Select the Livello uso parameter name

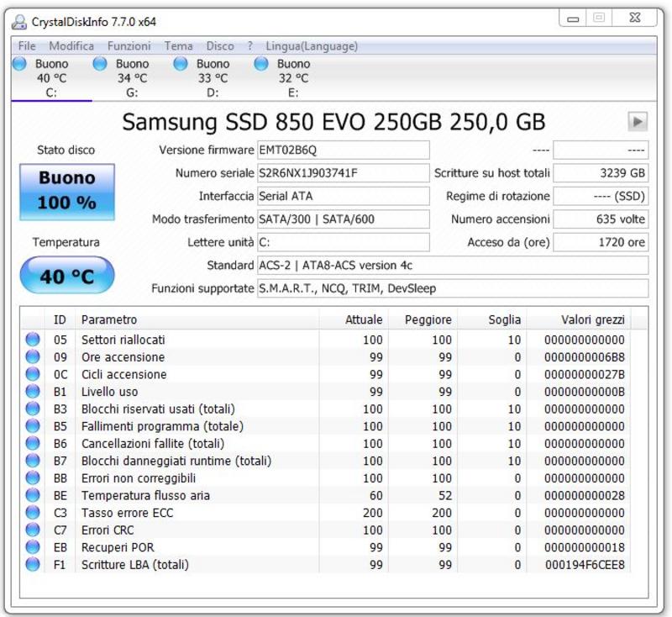(110, 392)
